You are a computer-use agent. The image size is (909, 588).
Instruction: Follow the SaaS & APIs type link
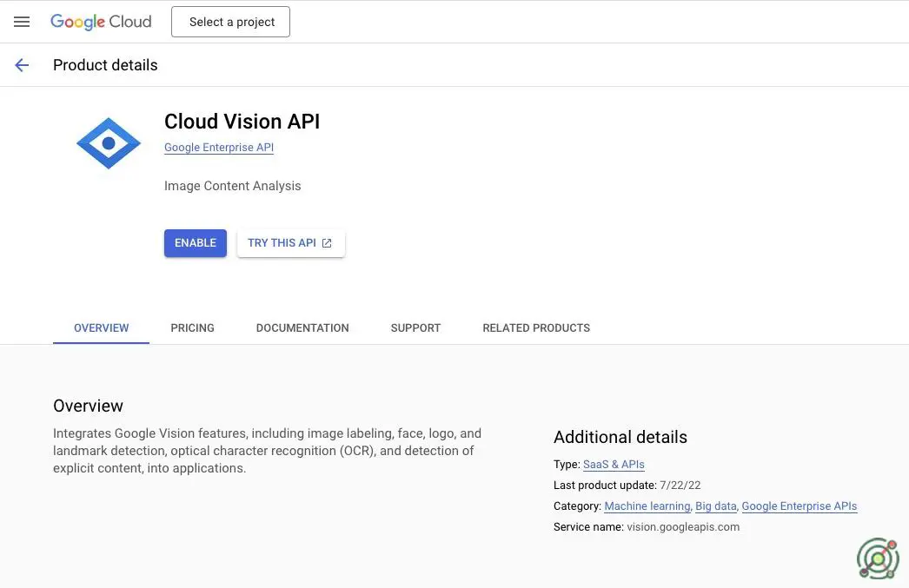(x=614, y=465)
